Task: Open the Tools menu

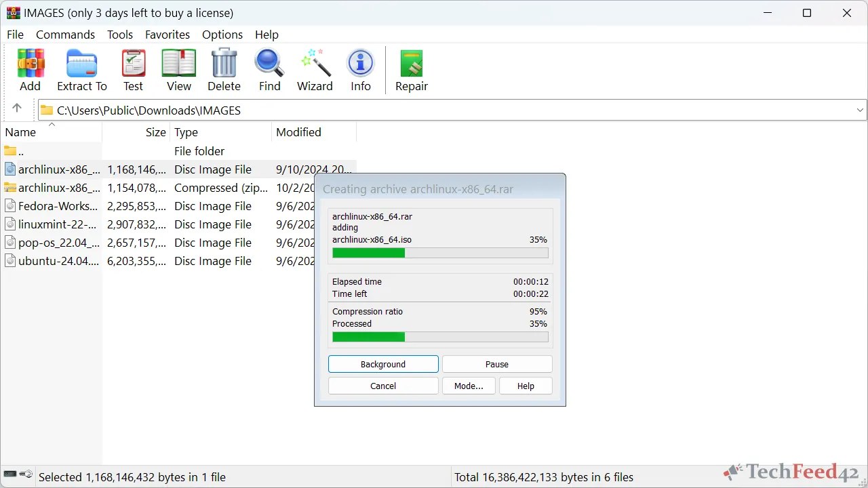Action: (120, 35)
